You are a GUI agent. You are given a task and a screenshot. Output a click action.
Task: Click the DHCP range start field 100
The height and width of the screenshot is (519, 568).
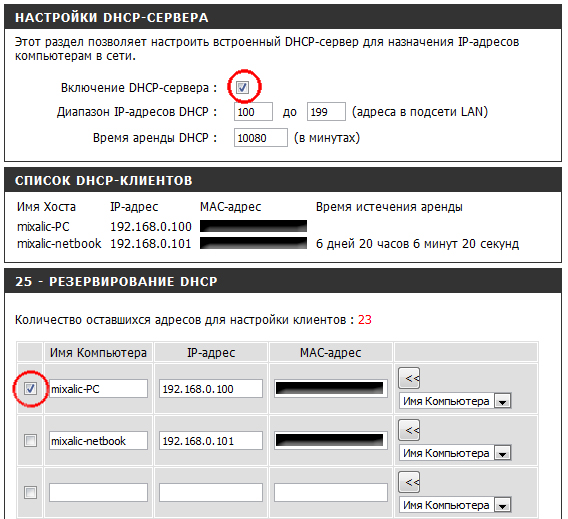pos(253,112)
